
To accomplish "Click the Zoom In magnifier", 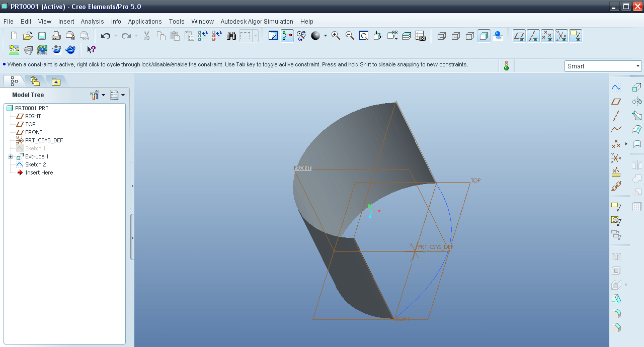I will click(336, 36).
